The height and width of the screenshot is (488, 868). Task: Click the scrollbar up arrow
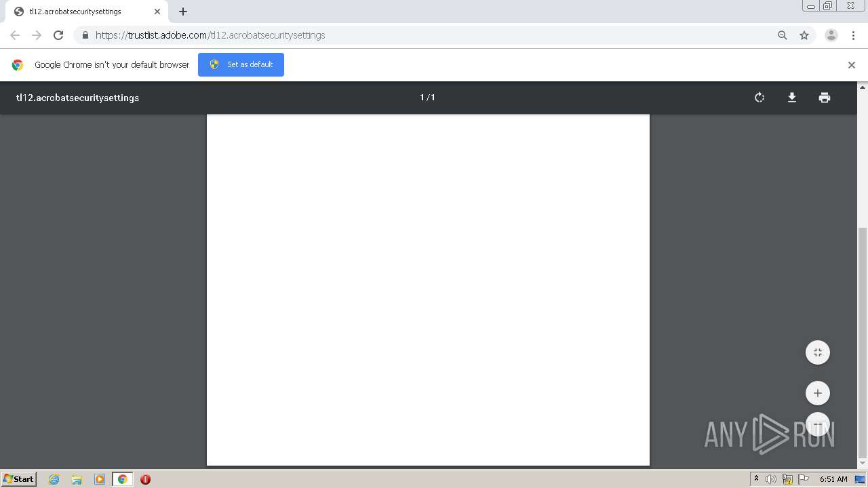[x=863, y=87]
